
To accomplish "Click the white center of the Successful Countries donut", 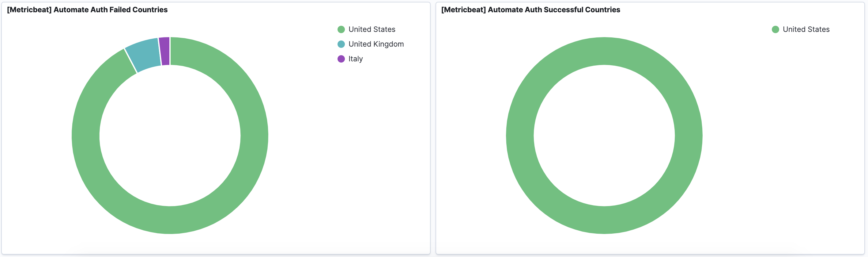I will click(x=604, y=136).
